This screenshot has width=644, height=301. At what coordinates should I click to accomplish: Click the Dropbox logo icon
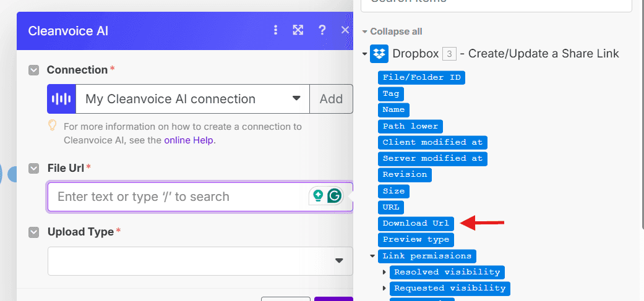point(379,54)
